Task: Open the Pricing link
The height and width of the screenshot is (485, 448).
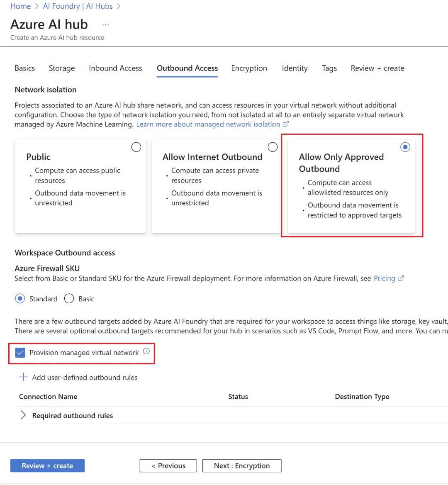Action: pos(384,278)
